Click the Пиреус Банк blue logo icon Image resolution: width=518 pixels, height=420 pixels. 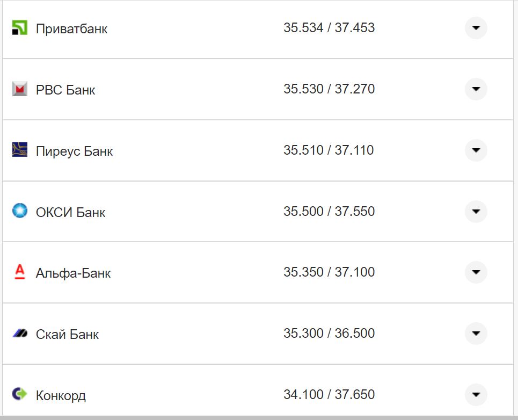tap(19, 150)
